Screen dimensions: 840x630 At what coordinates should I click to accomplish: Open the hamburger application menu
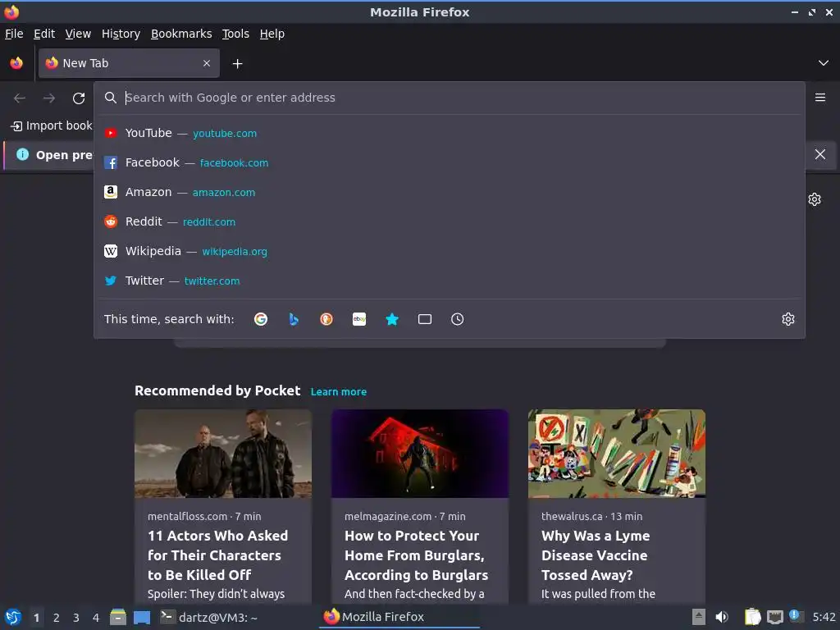[820, 98]
